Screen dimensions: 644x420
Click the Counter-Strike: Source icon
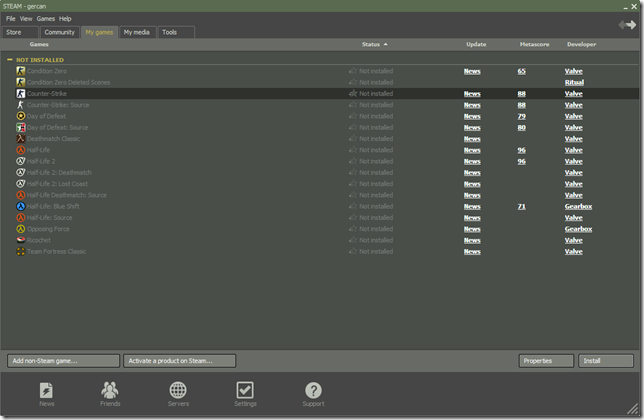pyautogui.click(x=21, y=105)
